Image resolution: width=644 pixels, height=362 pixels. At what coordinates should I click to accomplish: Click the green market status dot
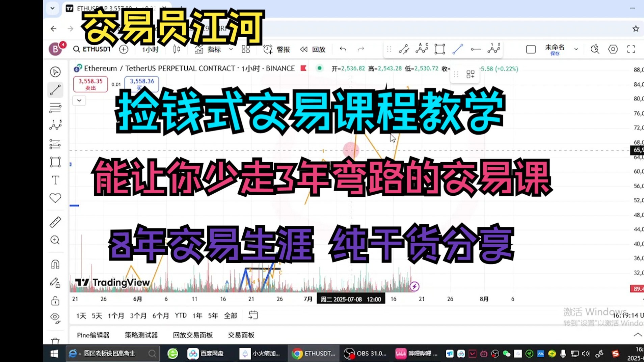tap(319, 68)
